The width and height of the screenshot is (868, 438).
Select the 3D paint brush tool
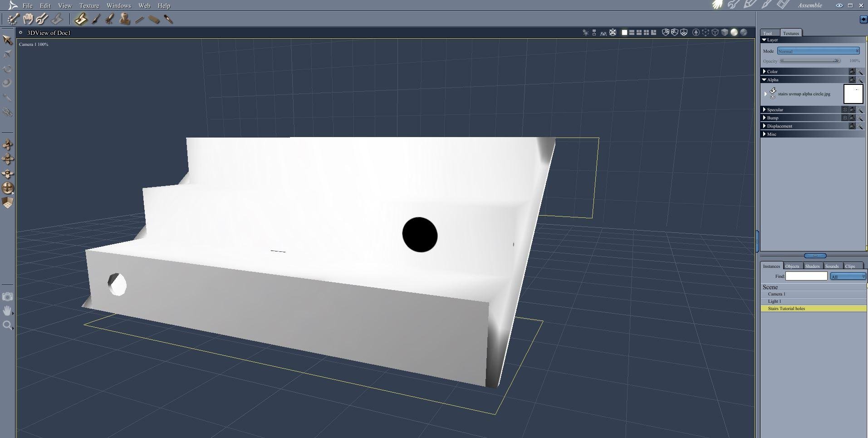pos(81,19)
